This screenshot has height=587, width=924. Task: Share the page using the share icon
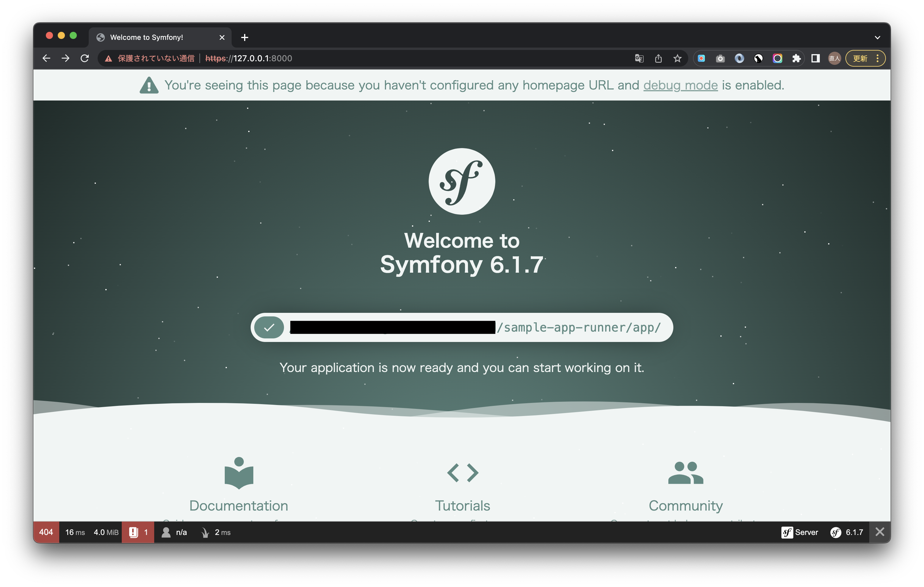pos(658,58)
